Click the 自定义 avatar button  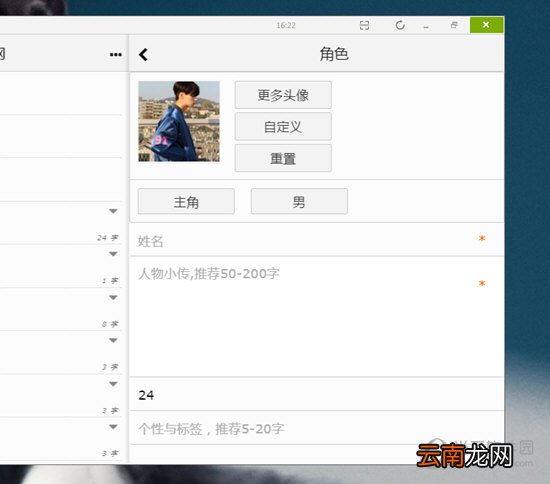[x=283, y=127]
